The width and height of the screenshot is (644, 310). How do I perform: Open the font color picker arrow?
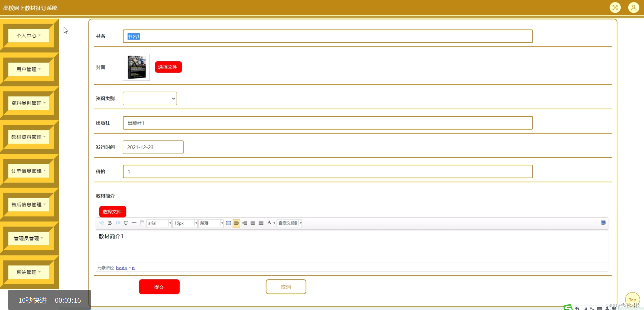coord(274,223)
